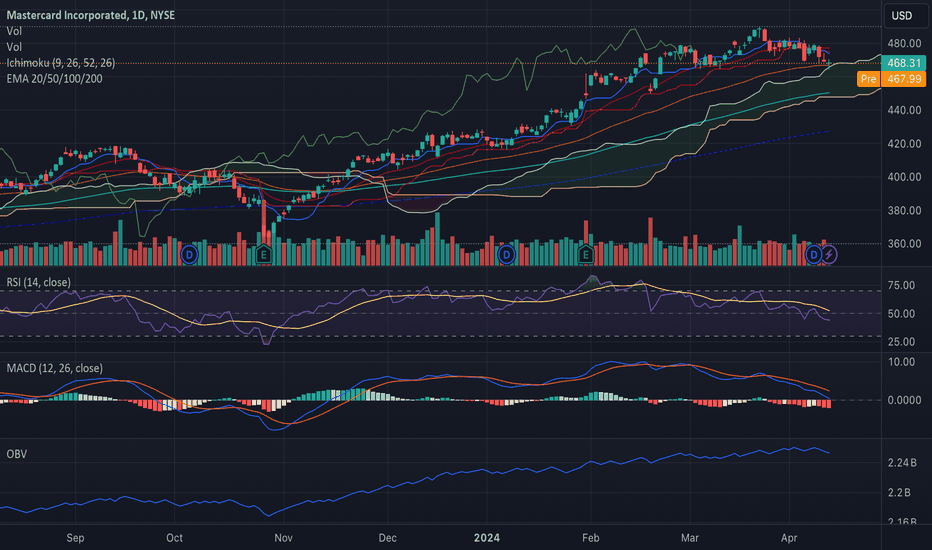Viewport: 932px width, 550px height.
Task: Click the RSI 50.00 scale value
Action: coord(901,313)
